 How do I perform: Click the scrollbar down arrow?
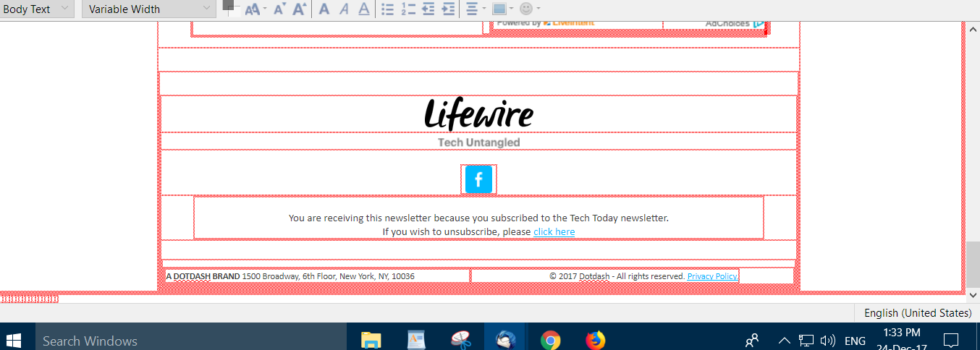[x=973, y=294]
